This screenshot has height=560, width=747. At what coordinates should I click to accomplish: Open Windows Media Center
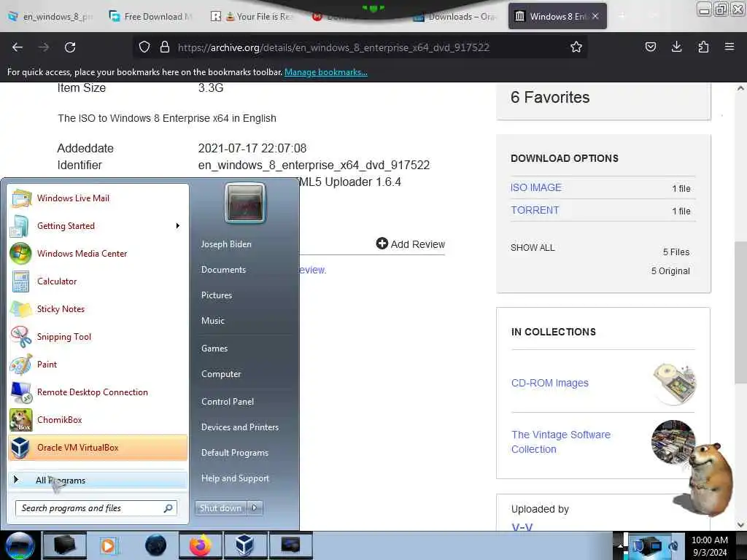coord(98,253)
